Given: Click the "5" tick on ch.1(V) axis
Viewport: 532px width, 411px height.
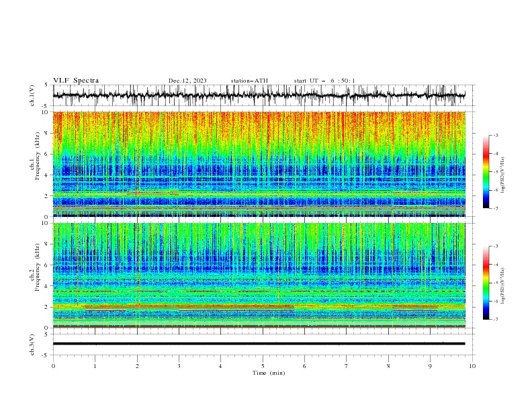Looking at the screenshot, I should (46, 85).
